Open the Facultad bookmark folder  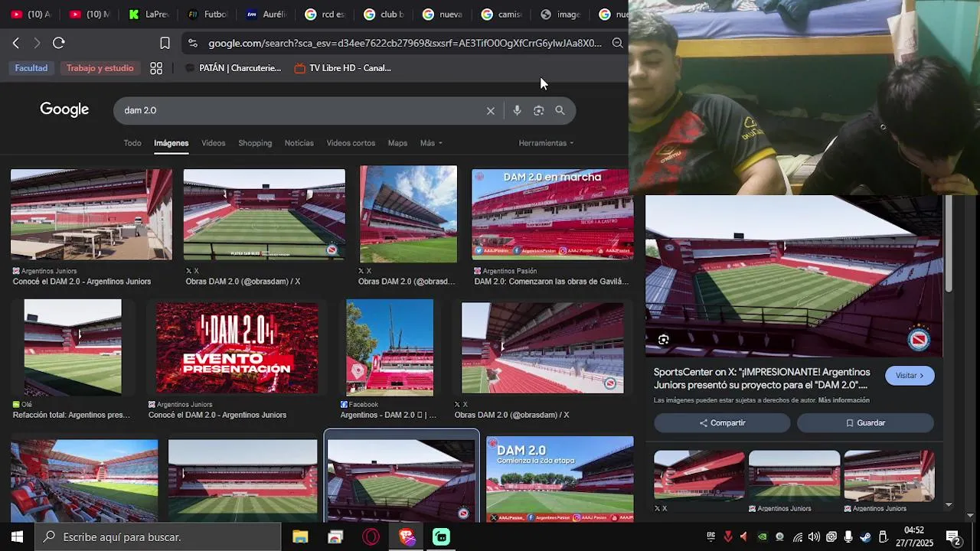point(31,68)
